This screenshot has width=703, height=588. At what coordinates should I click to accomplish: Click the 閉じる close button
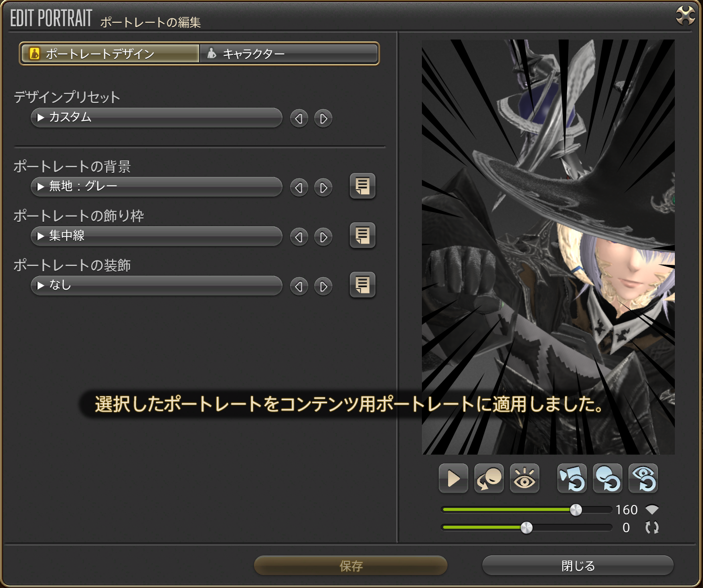point(578,565)
